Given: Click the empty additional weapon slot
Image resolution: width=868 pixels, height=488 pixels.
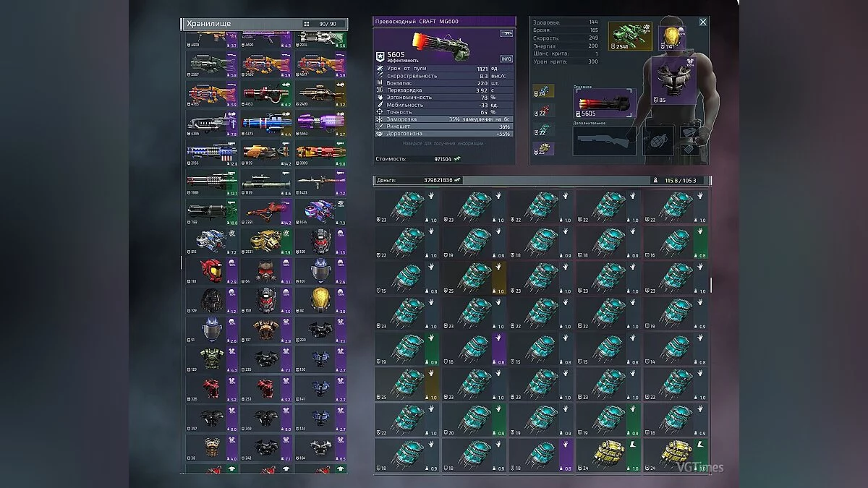Looking at the screenshot, I should (x=603, y=141).
